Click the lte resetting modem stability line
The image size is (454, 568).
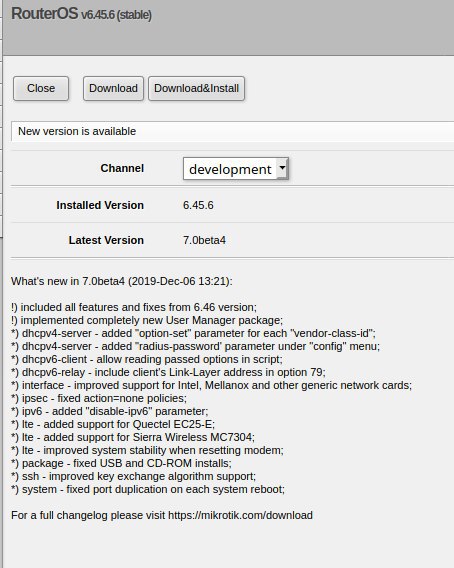pos(147,450)
